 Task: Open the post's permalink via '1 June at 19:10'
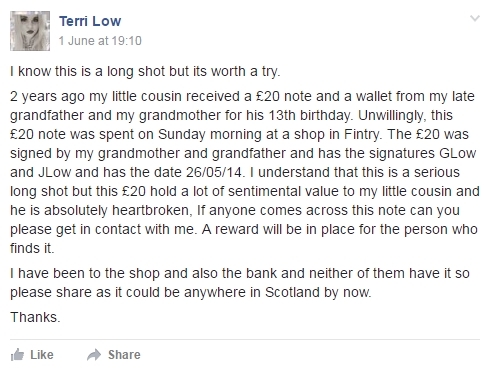coord(100,41)
